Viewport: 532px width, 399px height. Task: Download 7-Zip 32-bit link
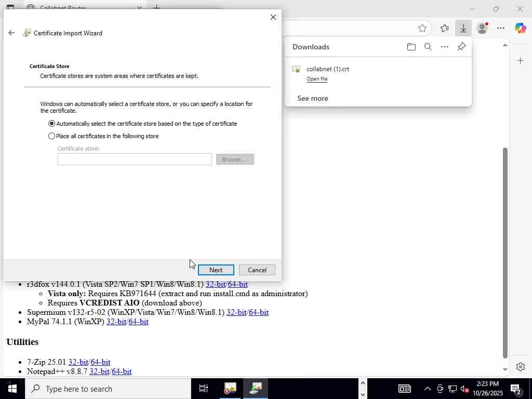point(78,362)
